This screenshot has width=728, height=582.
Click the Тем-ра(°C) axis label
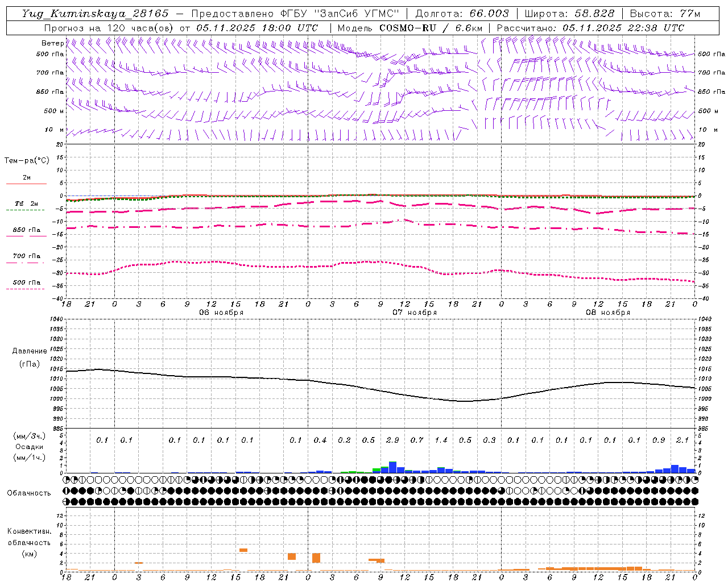coord(27,161)
